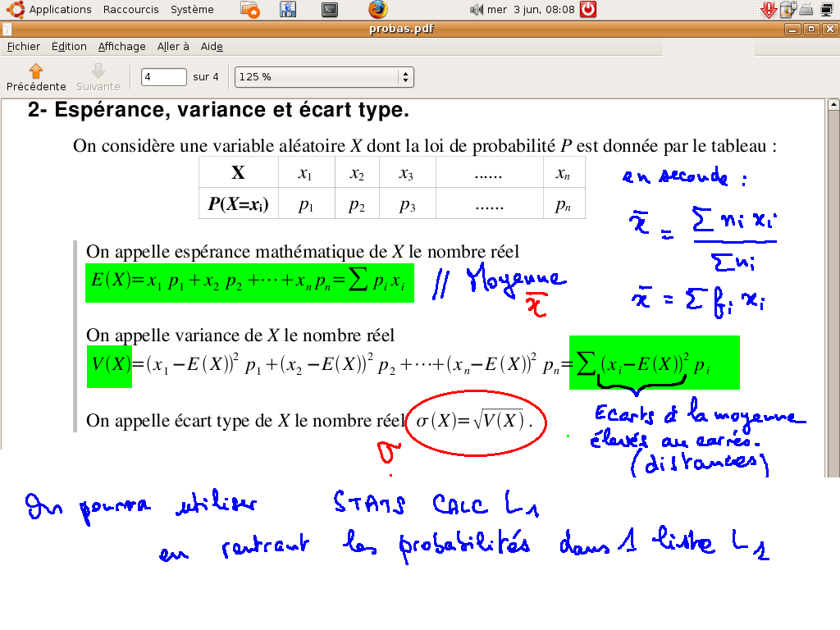Go to the previous page with Précédente

[x=36, y=76]
